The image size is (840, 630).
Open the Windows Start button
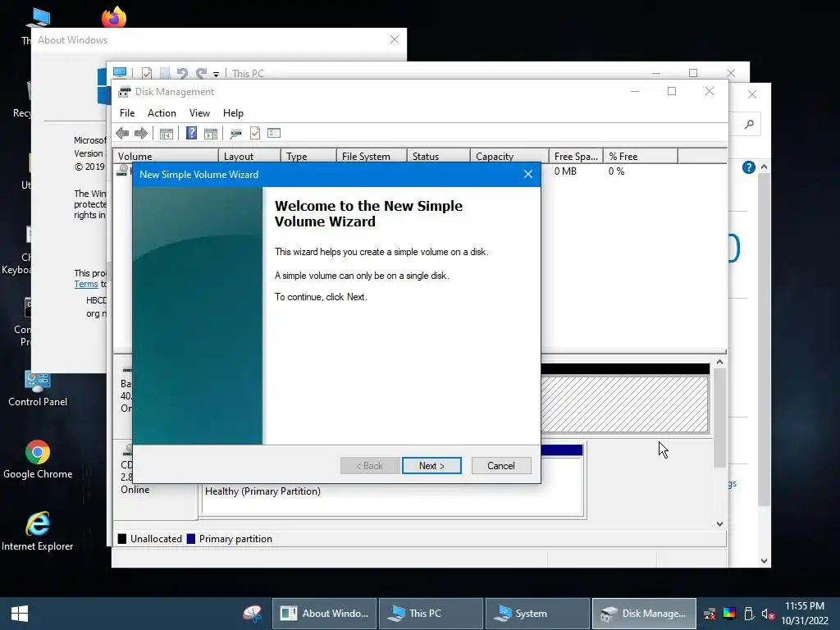[x=20, y=614]
